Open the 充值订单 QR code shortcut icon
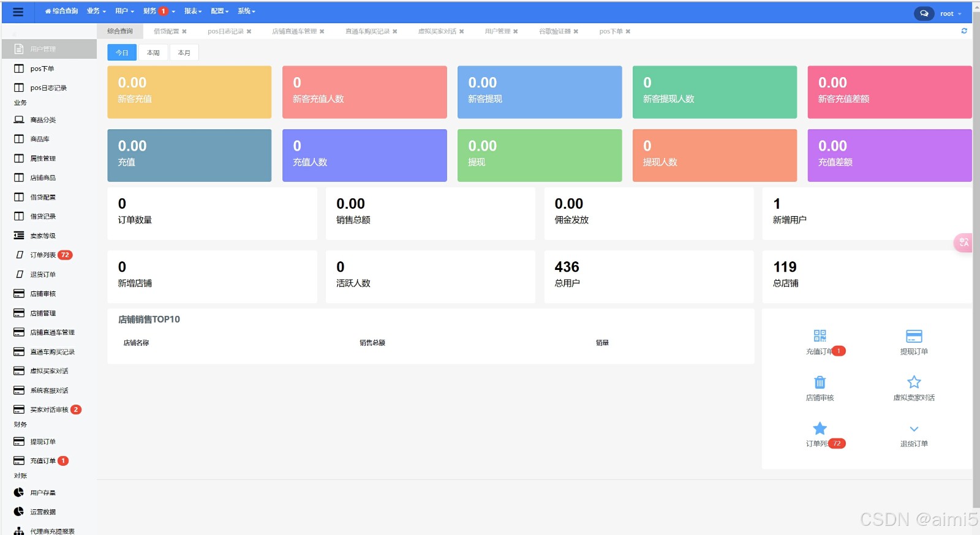Screen dimensions: 980x535 point(820,335)
